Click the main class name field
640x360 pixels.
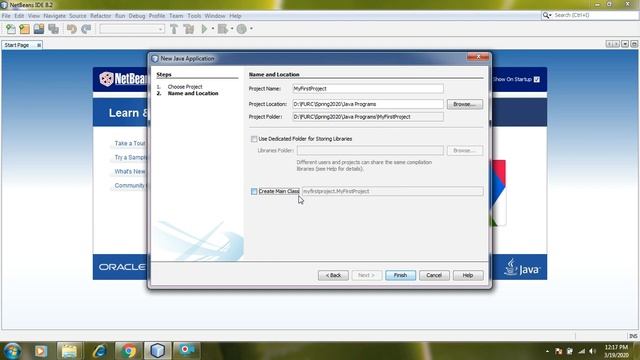click(393, 191)
